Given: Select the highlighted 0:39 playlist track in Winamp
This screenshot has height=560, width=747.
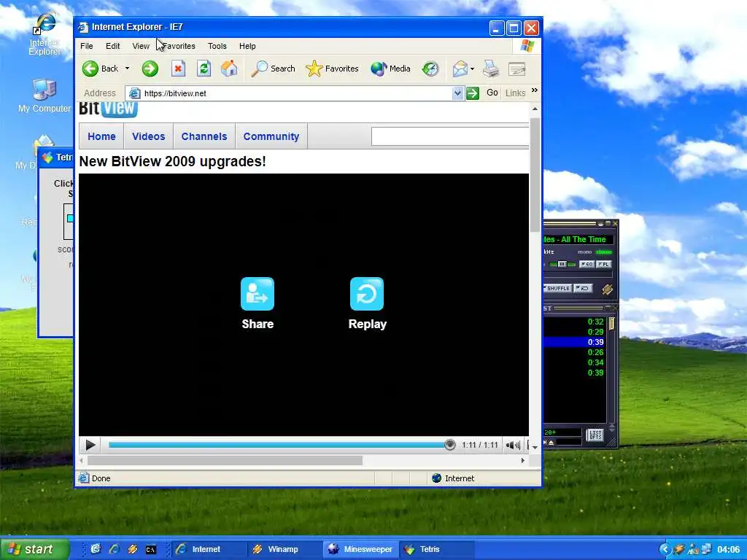Looking at the screenshot, I should click(x=575, y=342).
